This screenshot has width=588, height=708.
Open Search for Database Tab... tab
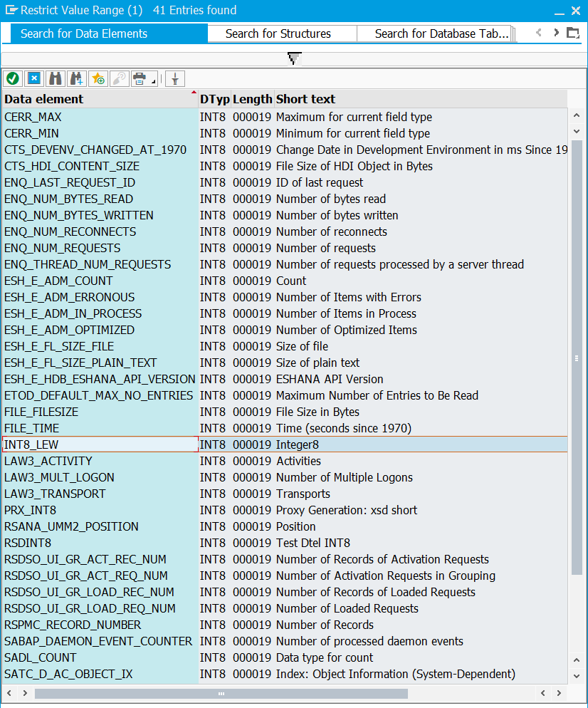(441, 33)
